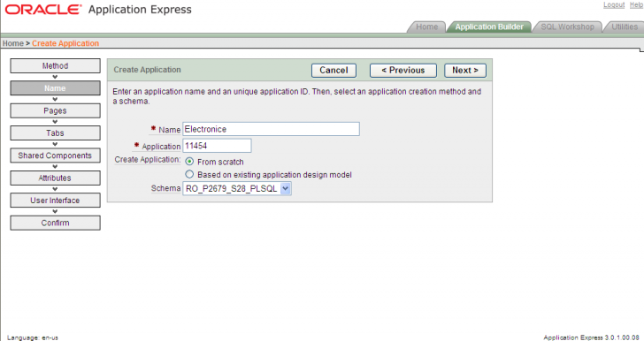This screenshot has width=644, height=341.
Task: Click the Create Application panel title
Action: pyautogui.click(x=147, y=70)
